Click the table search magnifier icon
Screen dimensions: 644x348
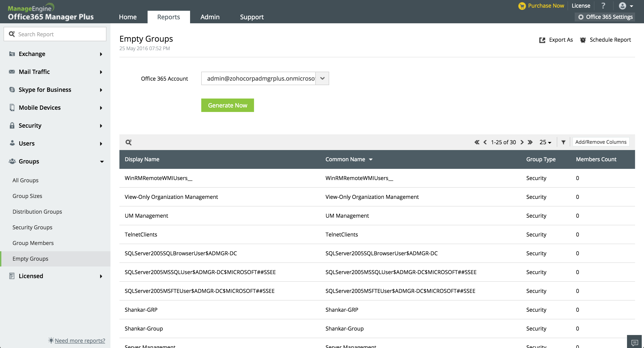point(129,142)
